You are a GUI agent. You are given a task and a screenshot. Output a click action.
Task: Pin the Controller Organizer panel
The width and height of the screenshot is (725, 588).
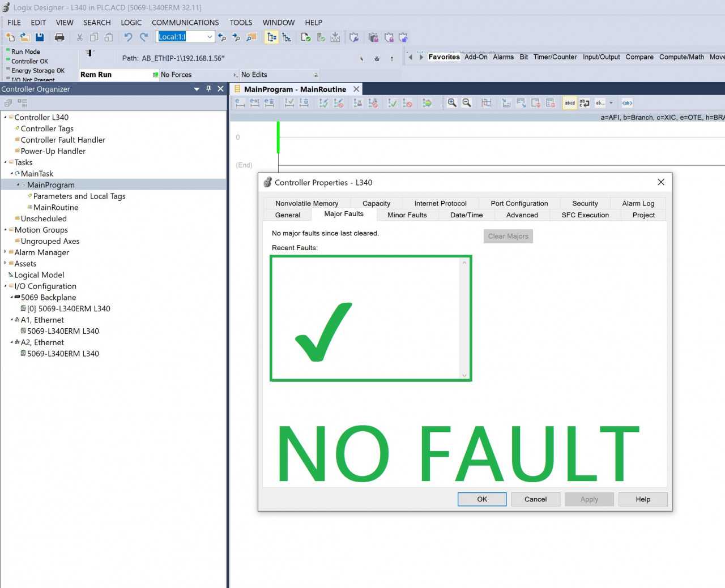click(208, 89)
